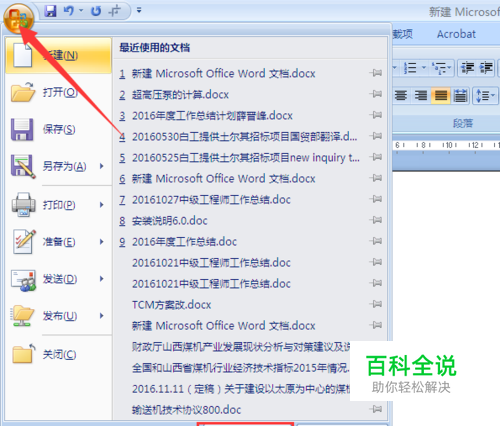
Task: Click the center alignment icon
Action: tap(401, 96)
